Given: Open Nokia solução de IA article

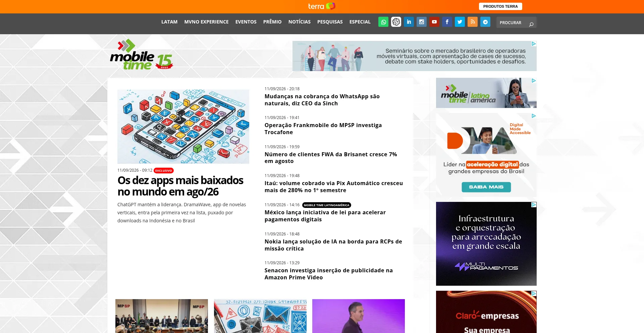Looking at the screenshot, I should click(x=333, y=245).
